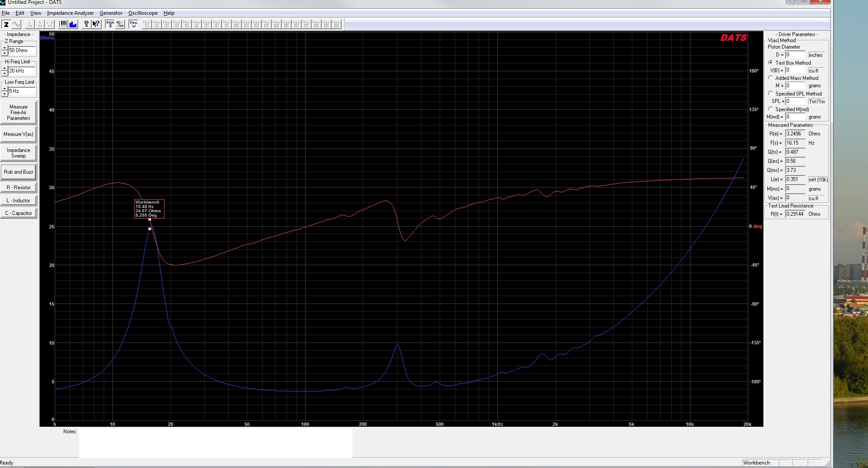
Task: Raise the Low Freq Limit up arrow
Action: tap(5, 89)
